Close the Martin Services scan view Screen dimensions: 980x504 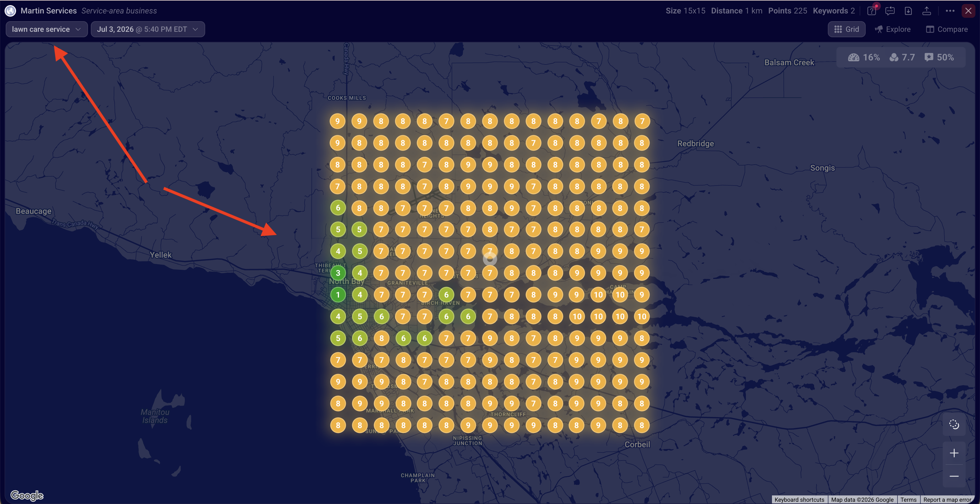pos(968,11)
